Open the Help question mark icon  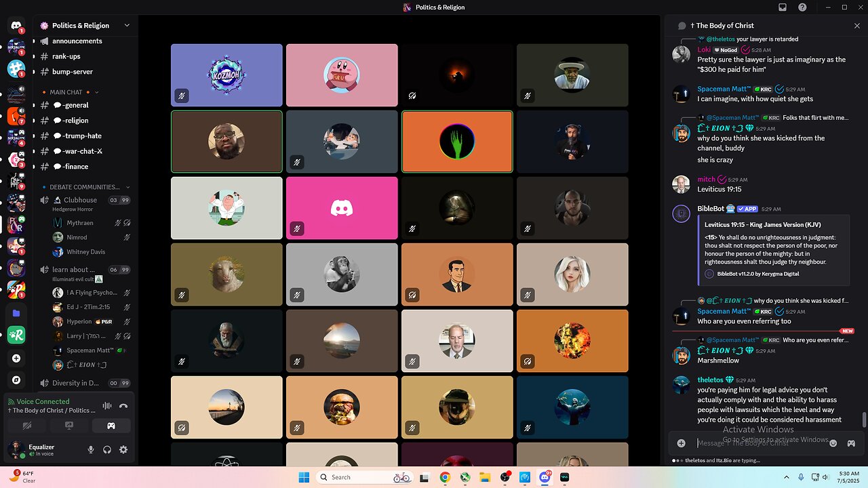click(803, 7)
